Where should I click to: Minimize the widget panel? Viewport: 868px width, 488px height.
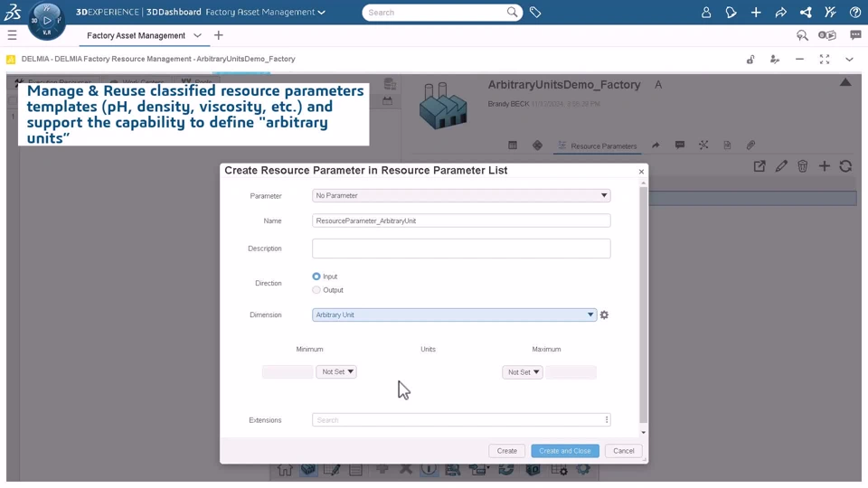[799, 60]
